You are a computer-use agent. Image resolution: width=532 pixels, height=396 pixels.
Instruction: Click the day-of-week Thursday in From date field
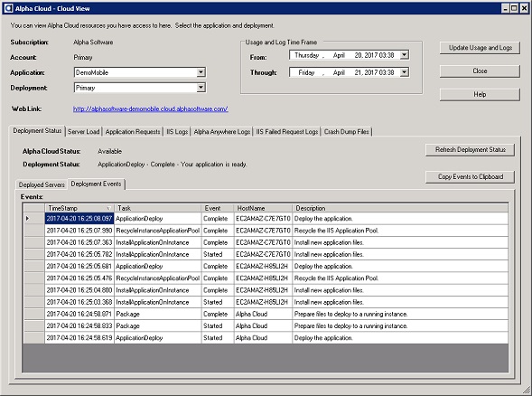(x=307, y=55)
